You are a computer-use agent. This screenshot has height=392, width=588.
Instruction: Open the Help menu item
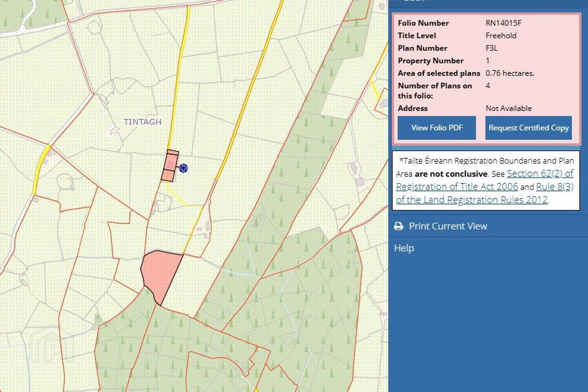[404, 248]
